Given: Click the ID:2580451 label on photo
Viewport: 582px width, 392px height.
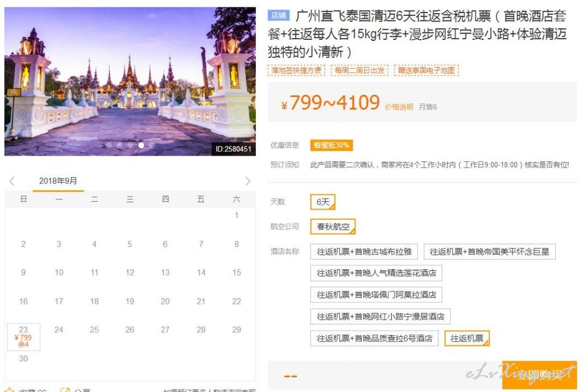Looking at the screenshot, I should point(234,149).
